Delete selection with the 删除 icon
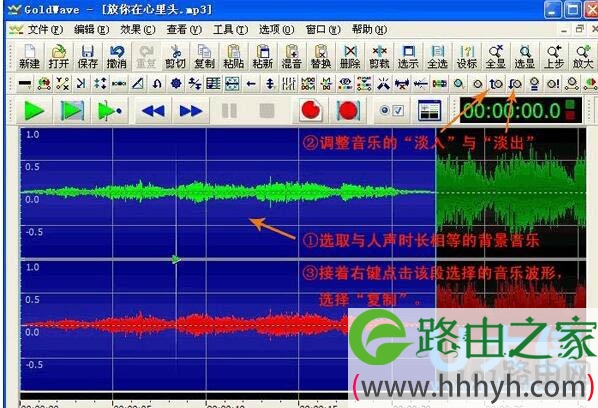Screen dimensions: 598x408 350,56
